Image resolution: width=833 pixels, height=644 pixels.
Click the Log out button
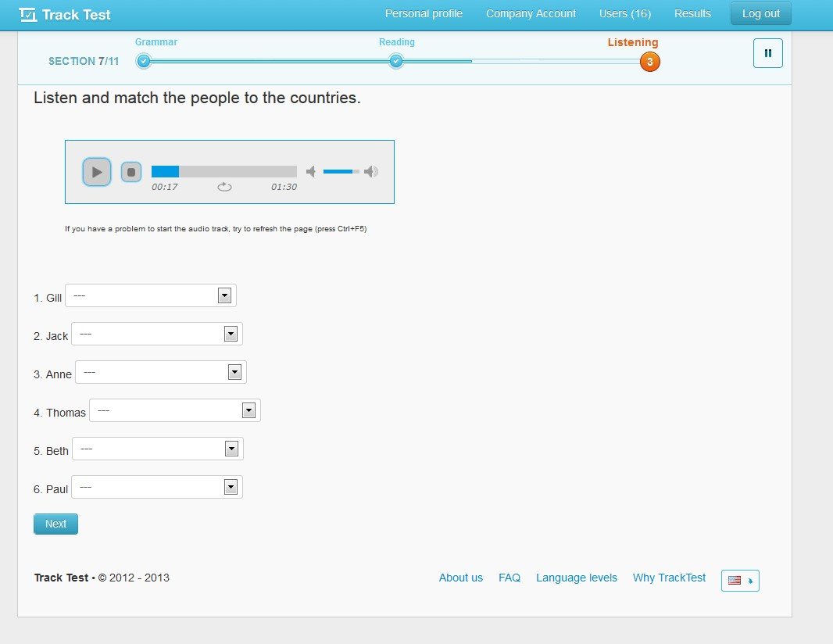click(x=761, y=14)
